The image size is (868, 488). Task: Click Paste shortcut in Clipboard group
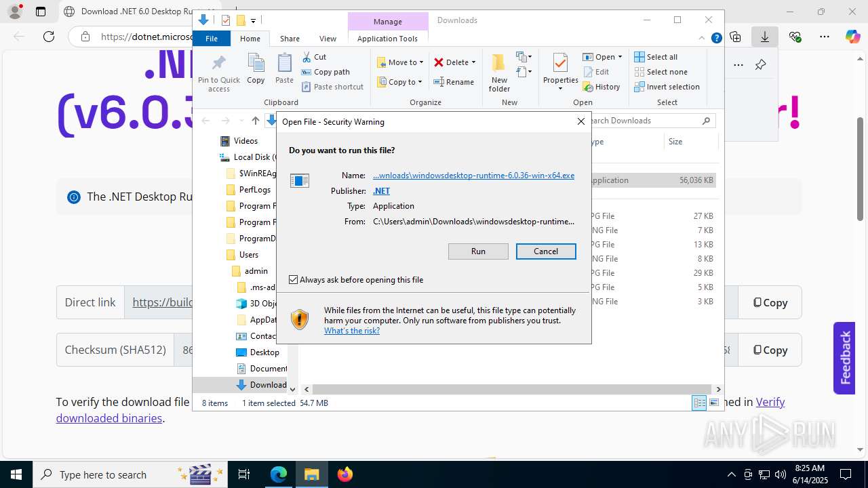tap(332, 87)
